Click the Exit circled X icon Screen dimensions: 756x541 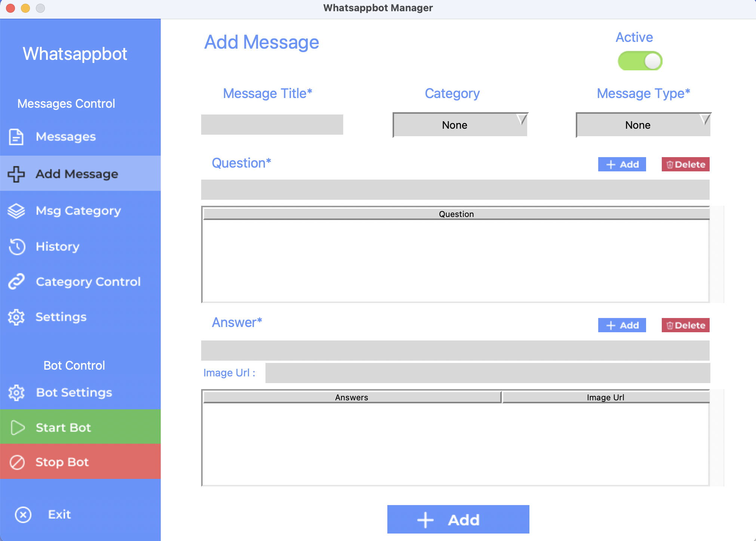[23, 515]
